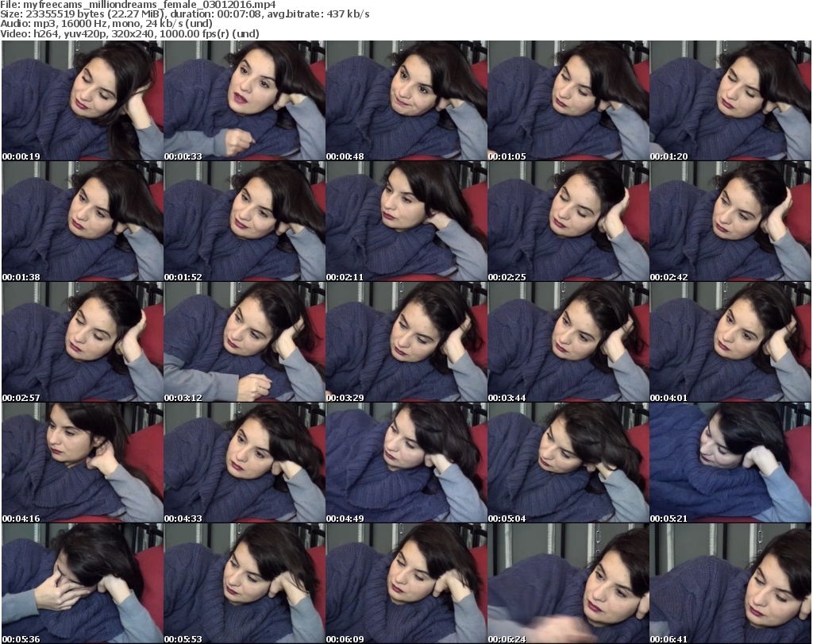Screen dimensions: 813x644
Task: View the frame timestamped 00:03:12
Action: [x=245, y=342]
